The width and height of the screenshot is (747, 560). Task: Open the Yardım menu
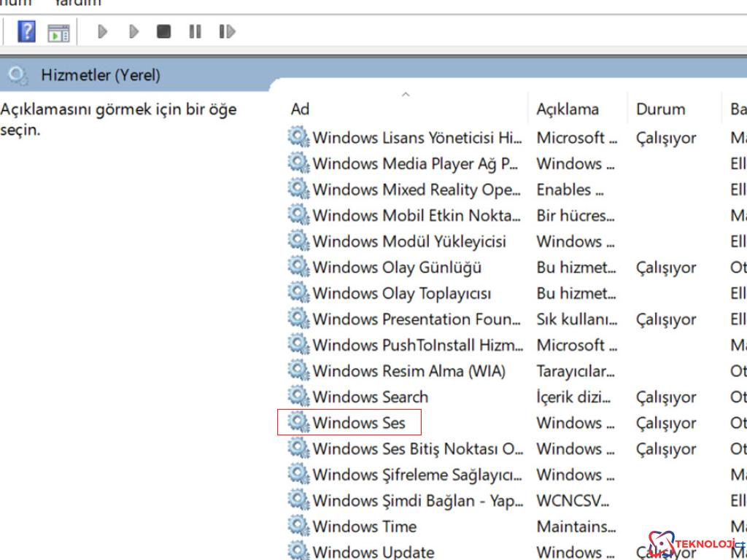pos(77,3)
